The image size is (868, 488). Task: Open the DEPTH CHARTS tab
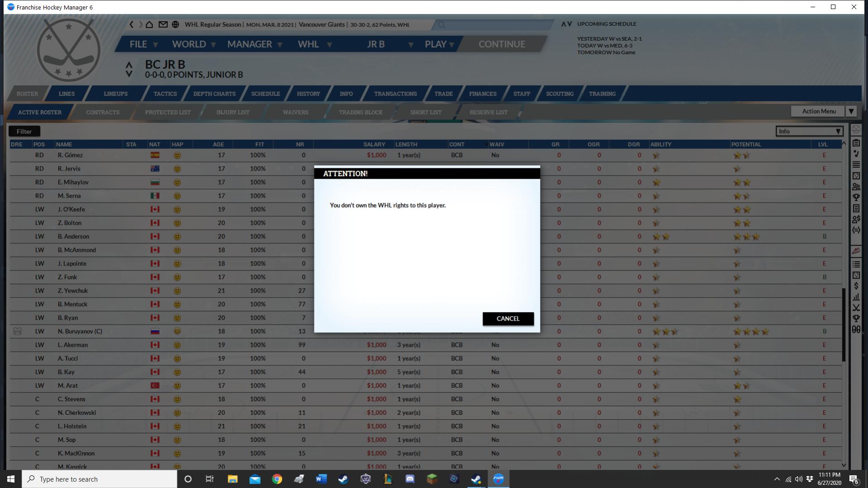pyautogui.click(x=214, y=94)
